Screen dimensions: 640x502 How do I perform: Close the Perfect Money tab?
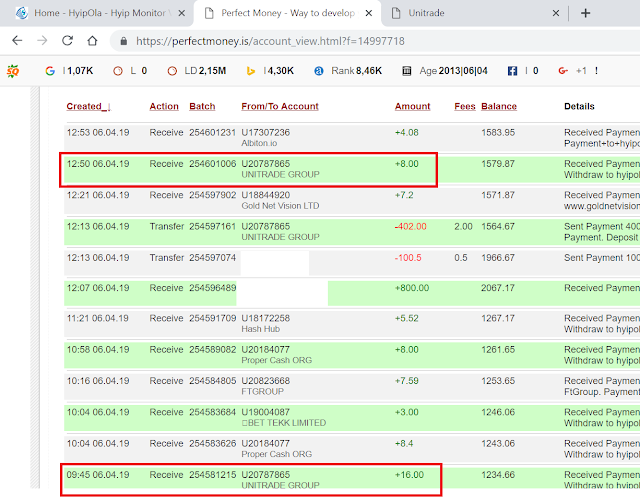(x=369, y=13)
